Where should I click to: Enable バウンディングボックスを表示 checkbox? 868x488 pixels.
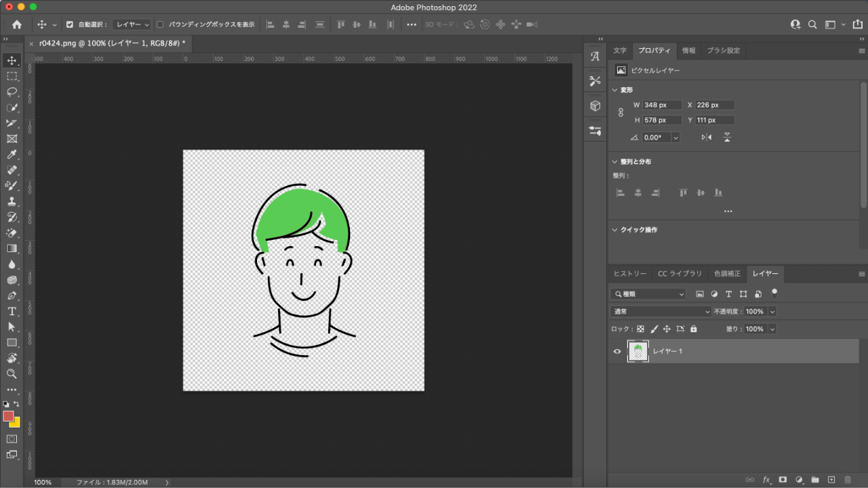161,24
